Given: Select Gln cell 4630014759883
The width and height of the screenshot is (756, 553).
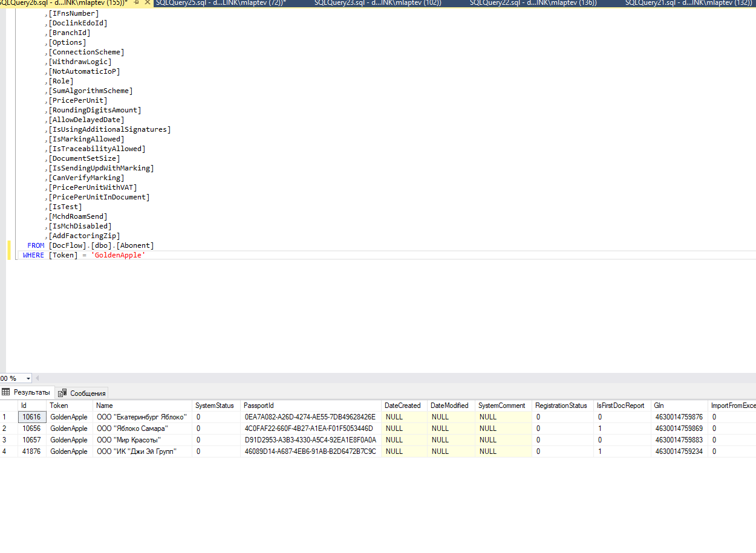Looking at the screenshot, I should (x=679, y=440).
